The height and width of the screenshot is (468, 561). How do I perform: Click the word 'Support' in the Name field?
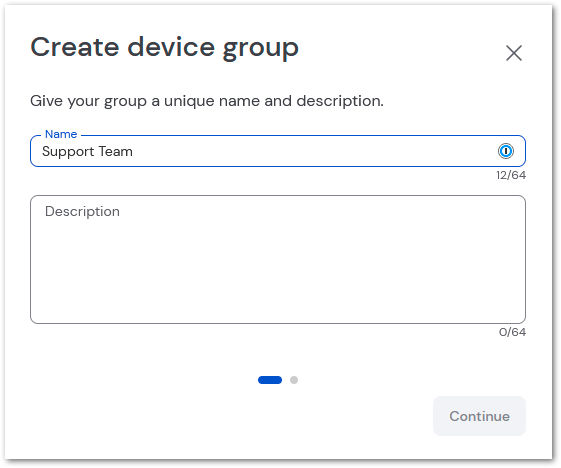point(68,152)
